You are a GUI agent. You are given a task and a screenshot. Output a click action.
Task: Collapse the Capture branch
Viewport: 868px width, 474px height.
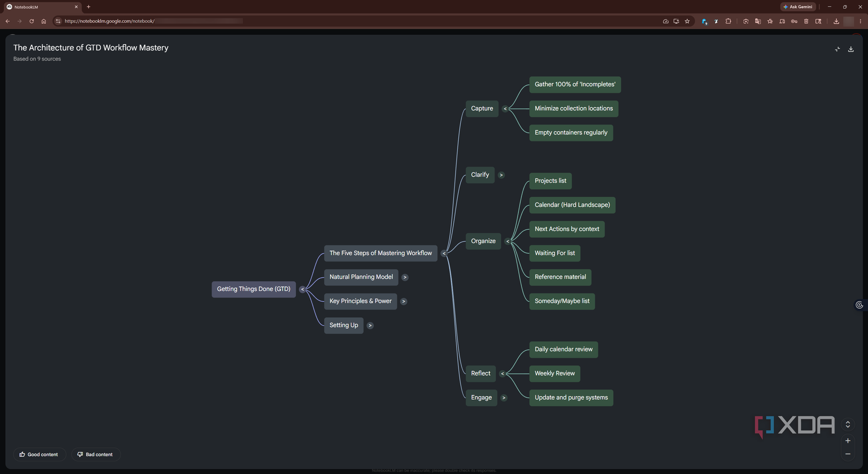505,109
